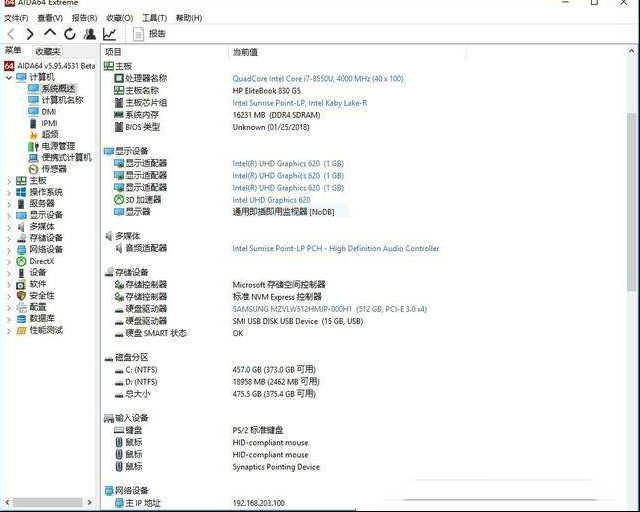Expand the 服务器 tree node
The image size is (640, 512).
(x=9, y=203)
